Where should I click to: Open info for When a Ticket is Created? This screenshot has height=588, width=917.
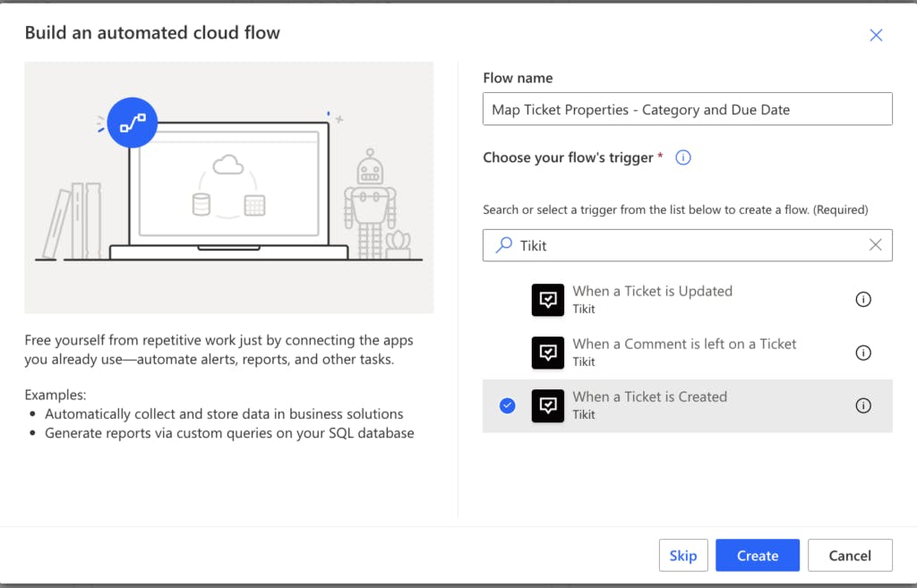coord(863,405)
